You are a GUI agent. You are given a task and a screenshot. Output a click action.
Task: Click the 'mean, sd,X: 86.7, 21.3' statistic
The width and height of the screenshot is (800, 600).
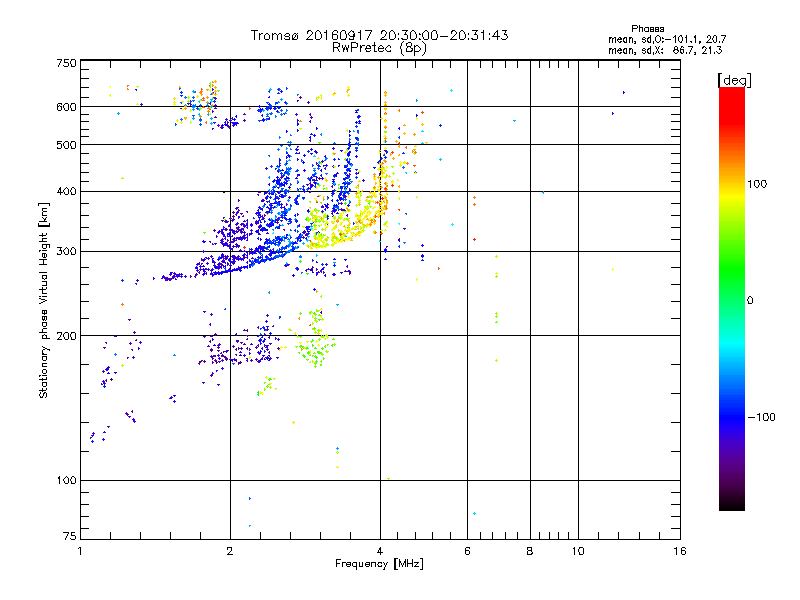click(x=665, y=50)
